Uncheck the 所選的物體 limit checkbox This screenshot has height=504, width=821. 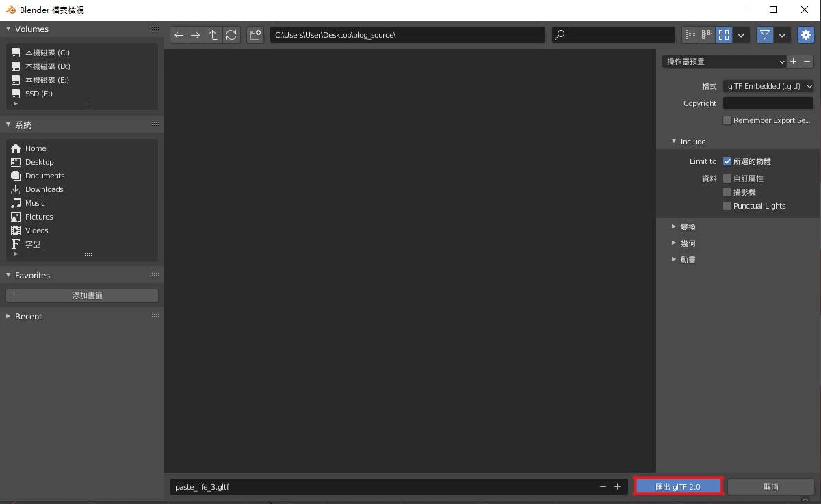727,161
